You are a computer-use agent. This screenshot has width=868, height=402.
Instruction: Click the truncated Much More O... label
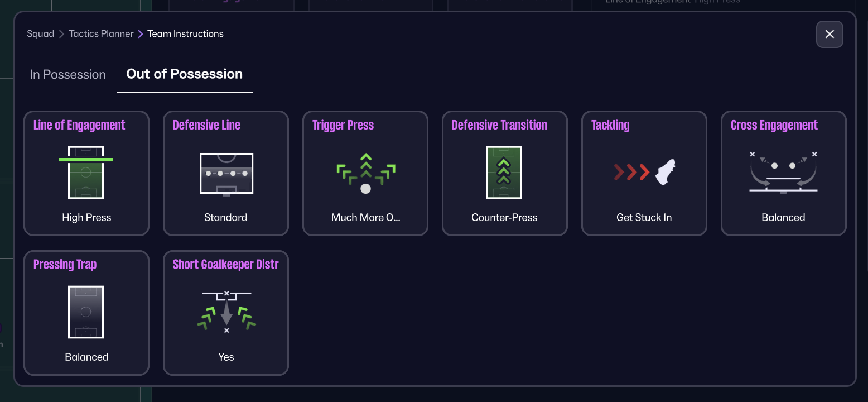coord(365,218)
